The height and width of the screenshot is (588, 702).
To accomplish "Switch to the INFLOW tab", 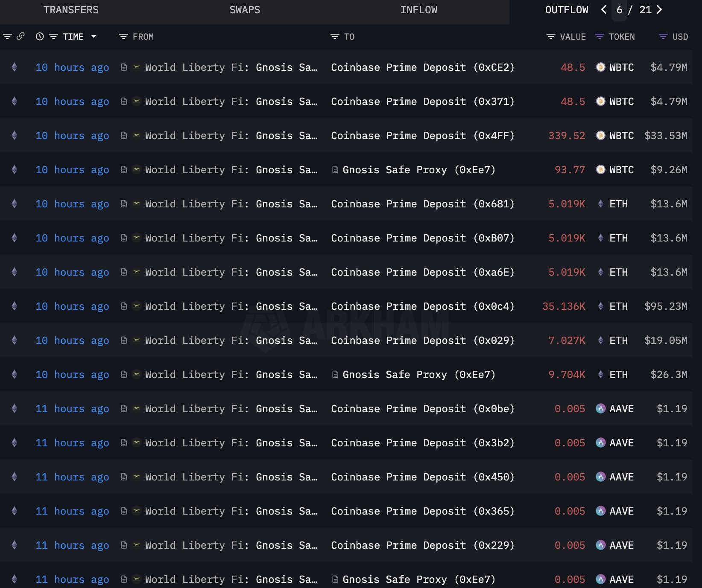I will (x=419, y=9).
